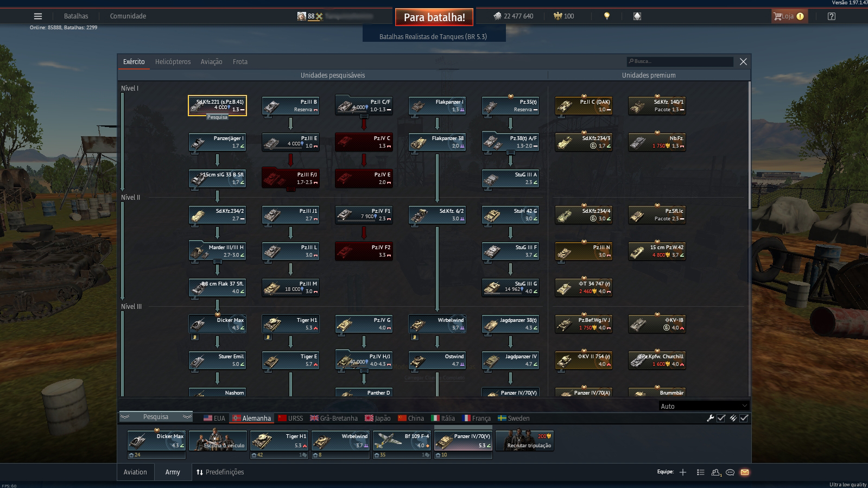Viewport: 868px width, 488px height.
Task: Click the Para batalha! button
Action: (x=434, y=17)
